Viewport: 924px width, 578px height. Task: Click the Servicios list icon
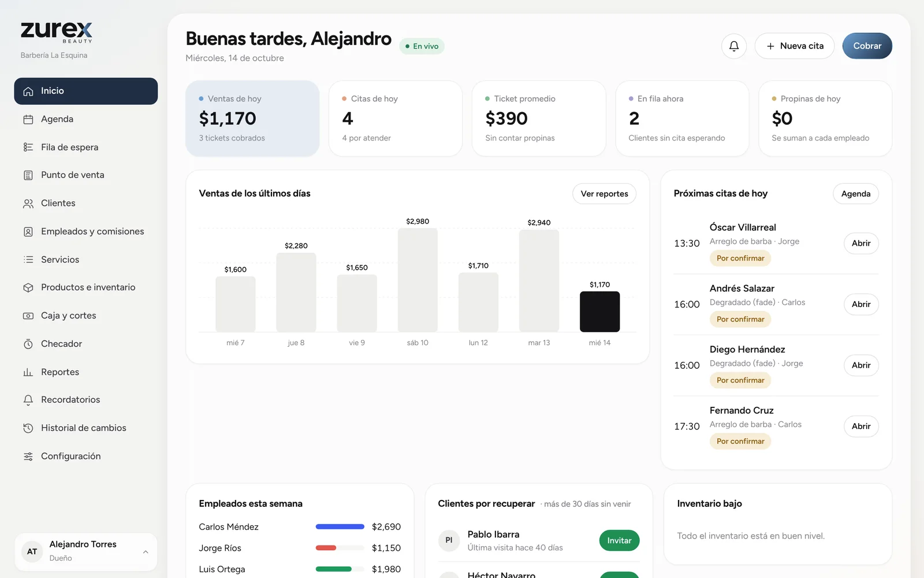(28, 260)
